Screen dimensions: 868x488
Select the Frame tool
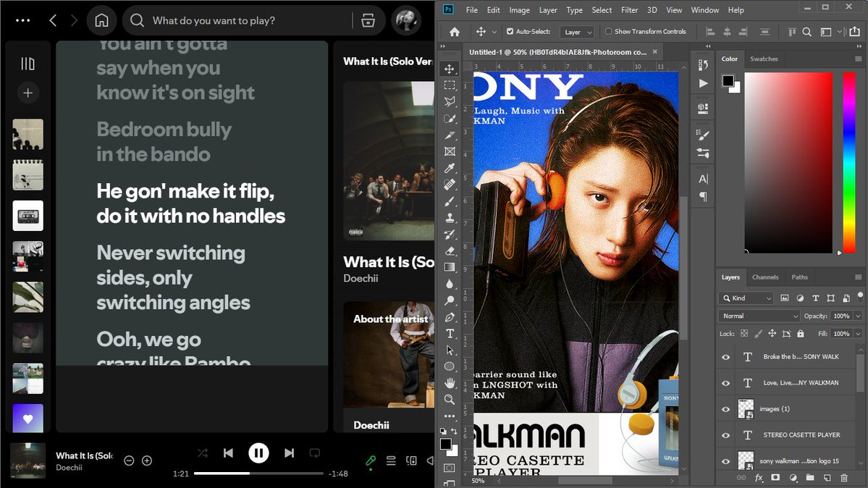pos(450,151)
